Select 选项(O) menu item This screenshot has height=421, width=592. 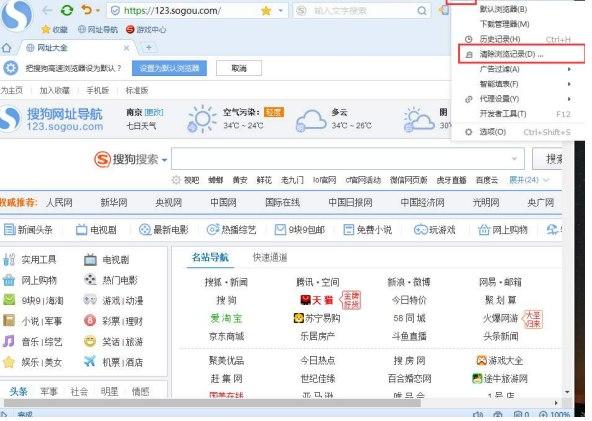[x=518, y=132]
